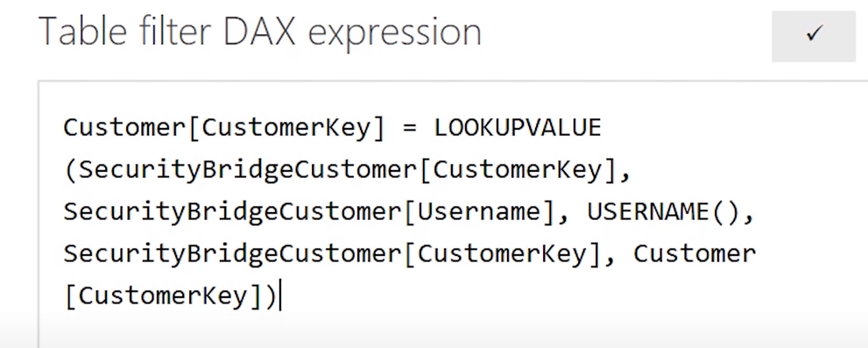Place cursor after the final closing parenthesis
The image size is (868, 348).
[279, 297]
